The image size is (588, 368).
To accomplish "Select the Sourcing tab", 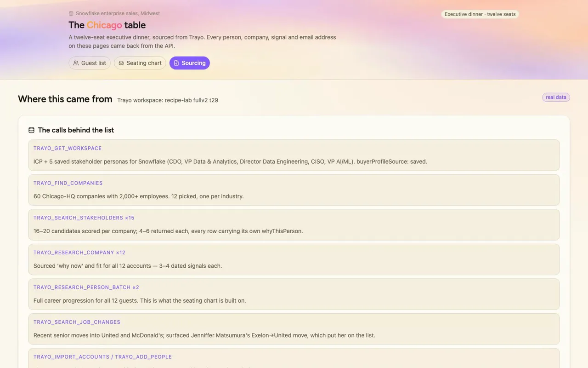I will [x=190, y=63].
